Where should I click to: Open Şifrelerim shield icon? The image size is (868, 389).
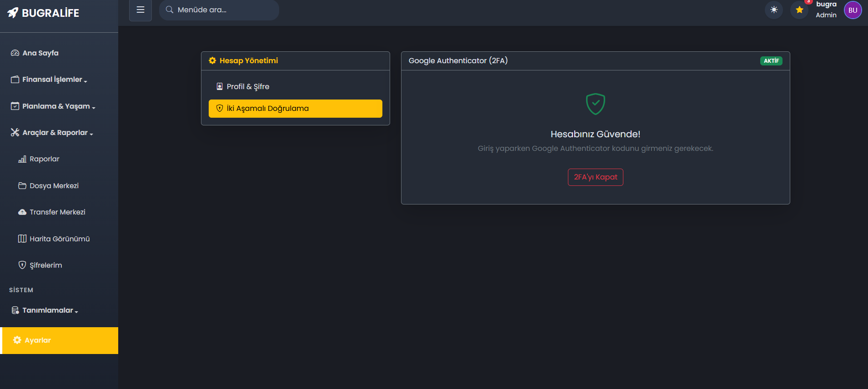[x=22, y=265]
